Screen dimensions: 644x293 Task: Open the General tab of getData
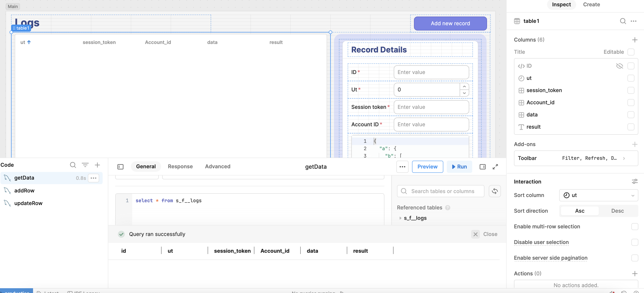click(x=146, y=167)
